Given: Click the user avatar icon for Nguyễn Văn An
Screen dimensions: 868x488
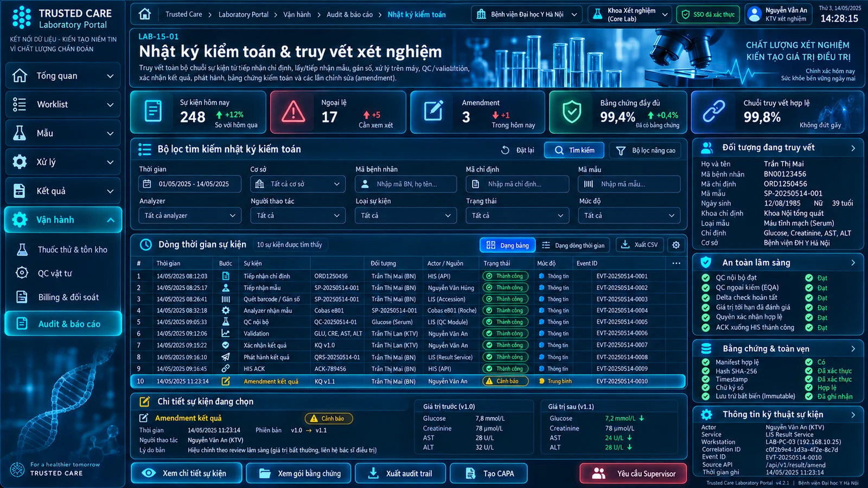Looking at the screenshot, I should pos(755,15).
